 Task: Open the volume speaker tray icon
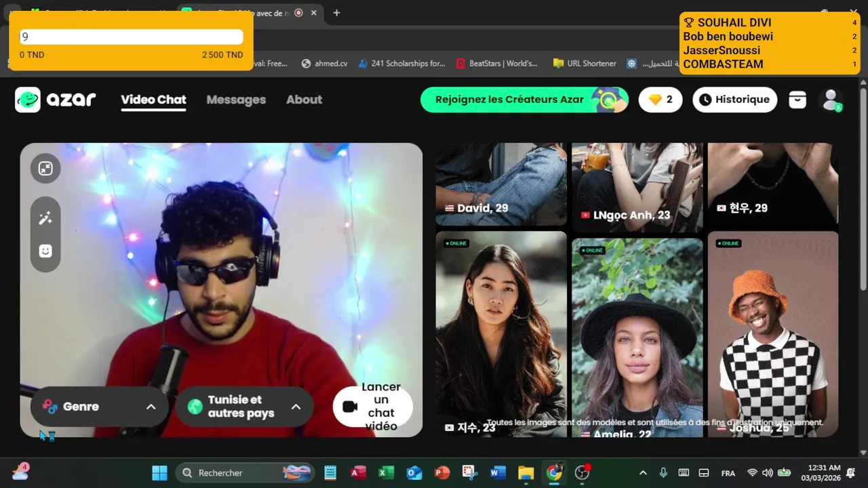[768, 472]
